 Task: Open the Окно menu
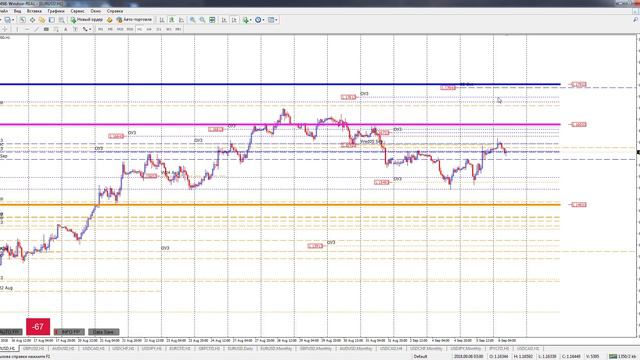96,11
